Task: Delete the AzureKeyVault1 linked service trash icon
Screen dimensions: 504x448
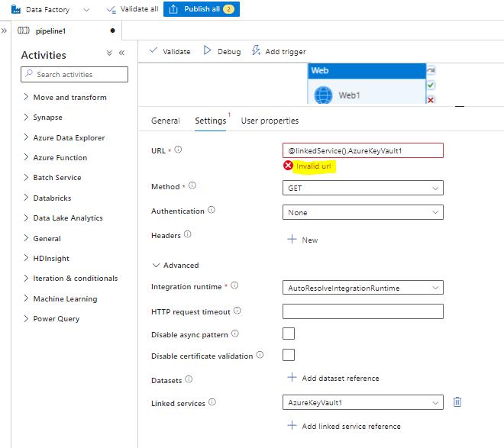Action: 457,401
